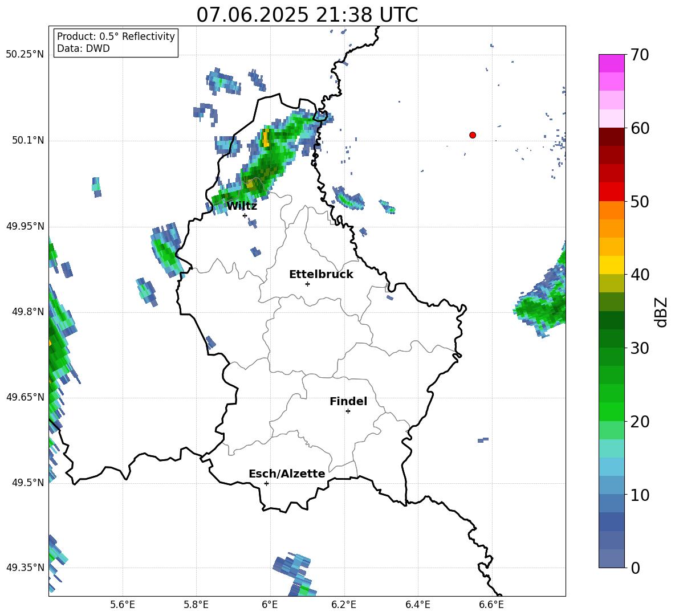Click the 49.35°N latitude label
This screenshot has width=675, height=616.
[x=25, y=568]
